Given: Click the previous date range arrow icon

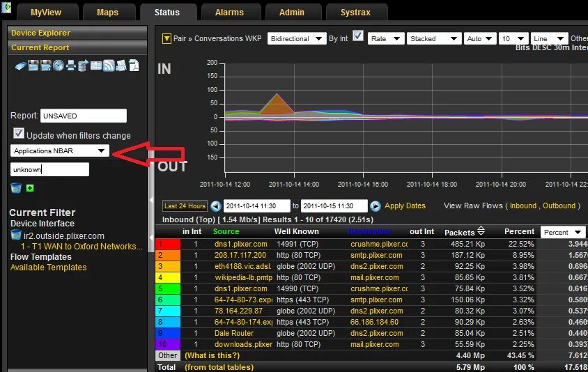Looking at the screenshot, I should 216,206.
